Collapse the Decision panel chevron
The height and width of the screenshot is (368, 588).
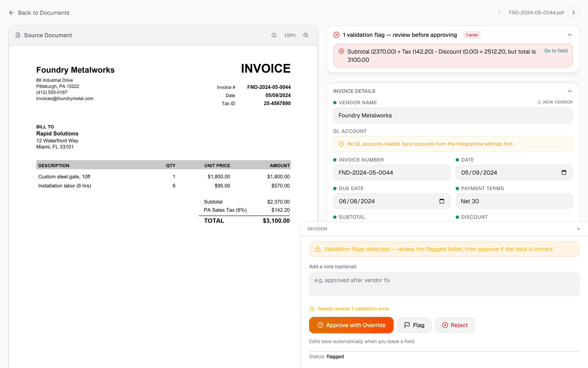tap(578, 229)
